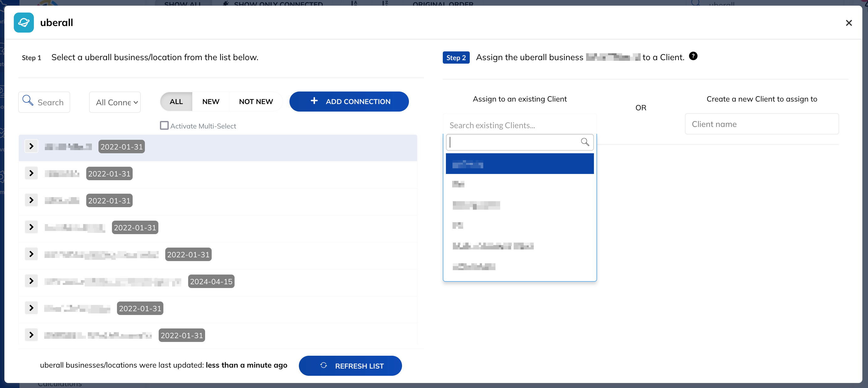The image size is (868, 388).
Task: Focus the business Search field
Action: pyautogui.click(x=44, y=102)
